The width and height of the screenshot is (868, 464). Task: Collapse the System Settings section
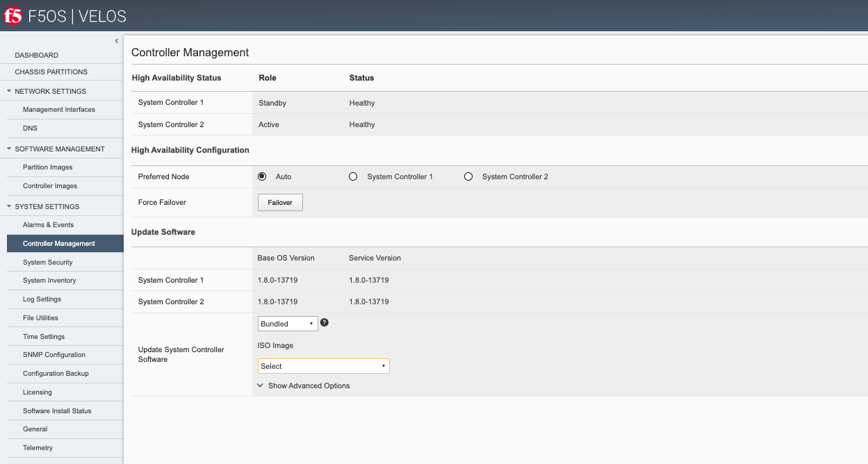9,206
